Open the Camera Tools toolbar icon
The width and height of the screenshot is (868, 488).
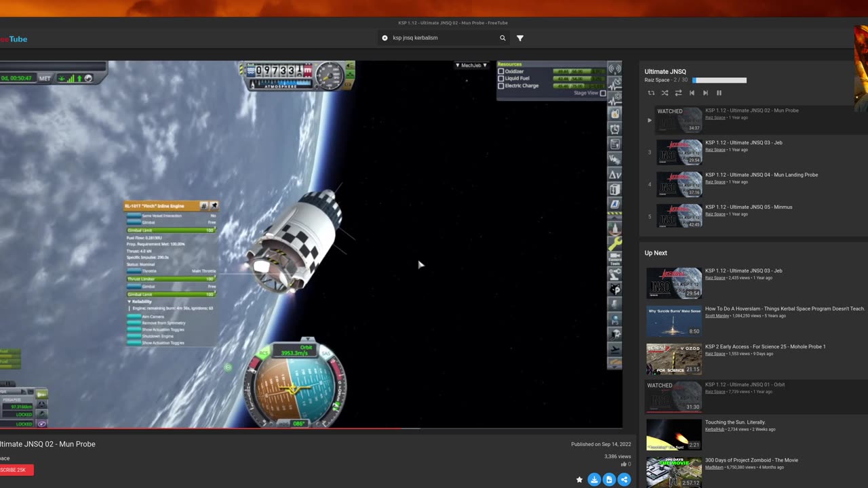[614, 259]
